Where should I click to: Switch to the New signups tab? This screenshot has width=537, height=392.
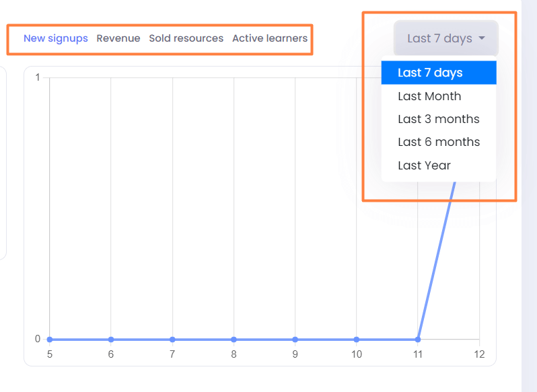[x=55, y=38]
